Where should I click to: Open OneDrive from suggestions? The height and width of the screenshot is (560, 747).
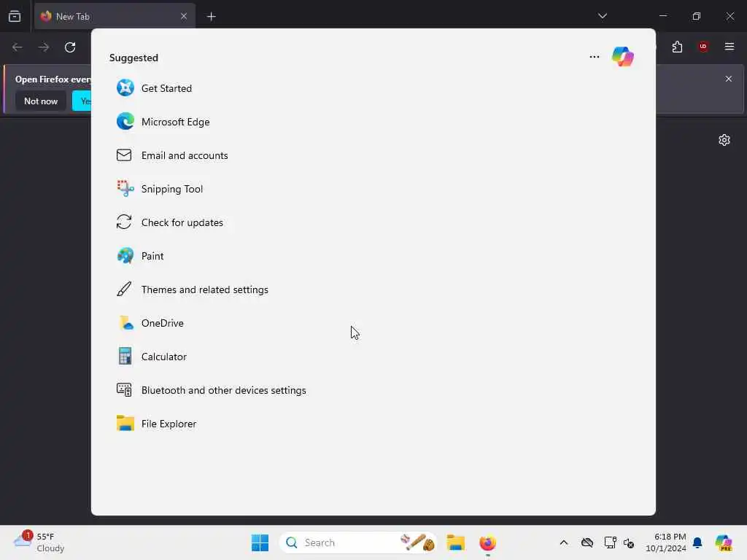[x=150, y=323]
